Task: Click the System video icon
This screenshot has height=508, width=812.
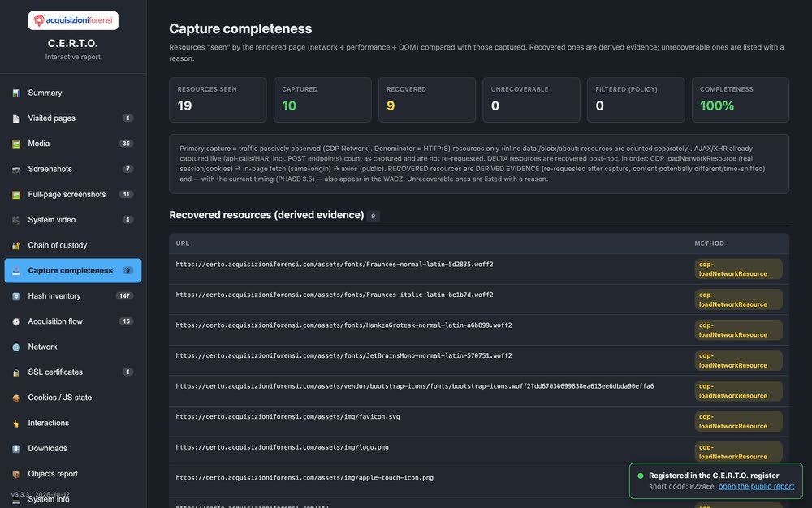Action: tap(16, 220)
